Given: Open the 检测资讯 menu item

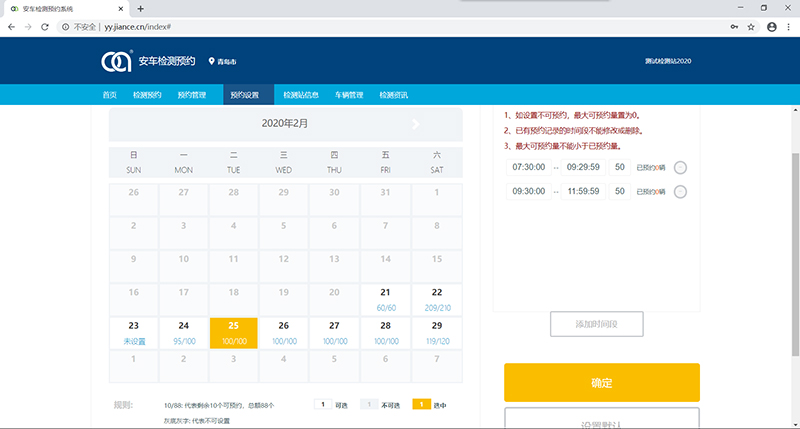Looking at the screenshot, I should [393, 95].
